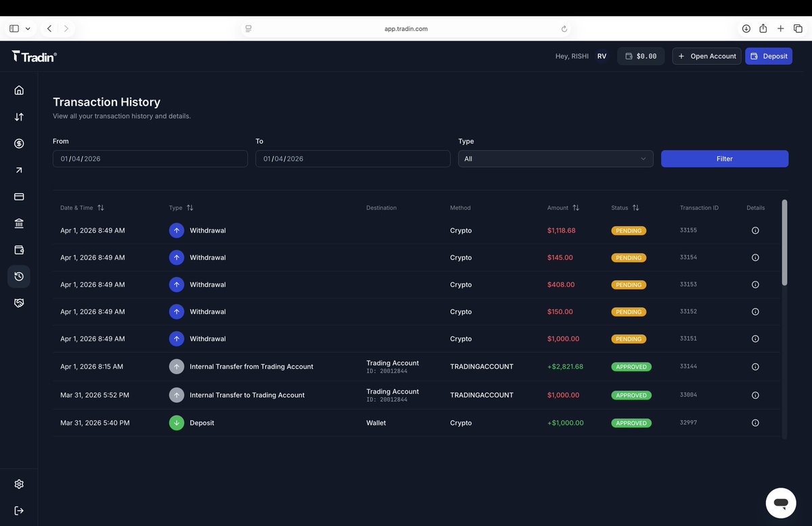Open the settings gear in sidebar
812x526 pixels.
coord(19,484)
